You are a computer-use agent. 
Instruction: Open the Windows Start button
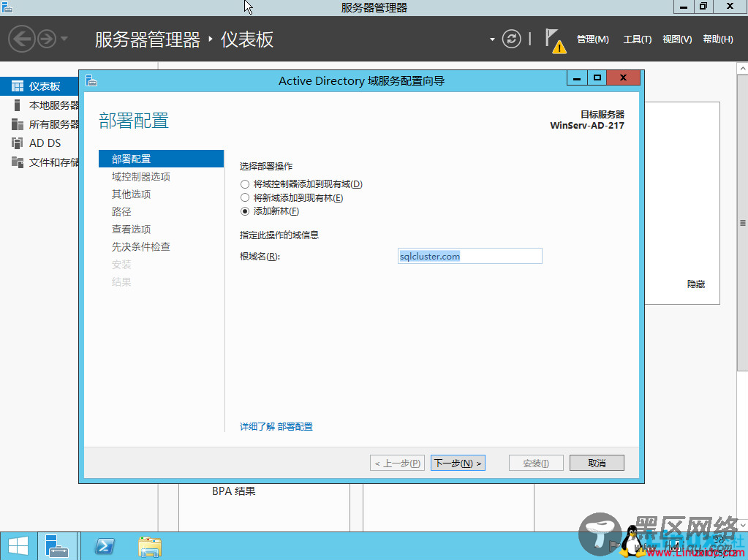[x=18, y=546]
